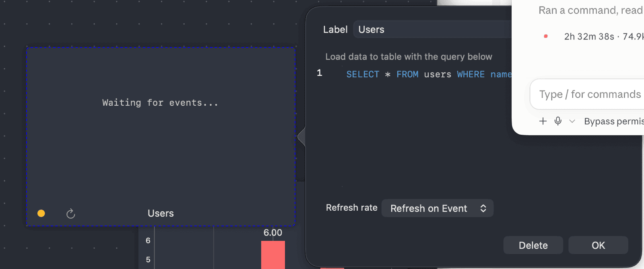The height and width of the screenshot is (269, 644).
Task: Select the 'Waiting for events...' text
Action: pyautogui.click(x=160, y=103)
